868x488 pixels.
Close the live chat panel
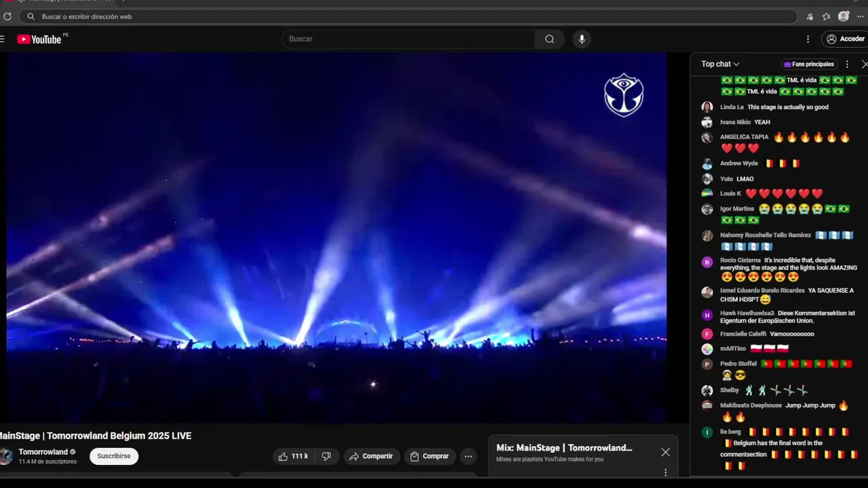click(x=865, y=64)
